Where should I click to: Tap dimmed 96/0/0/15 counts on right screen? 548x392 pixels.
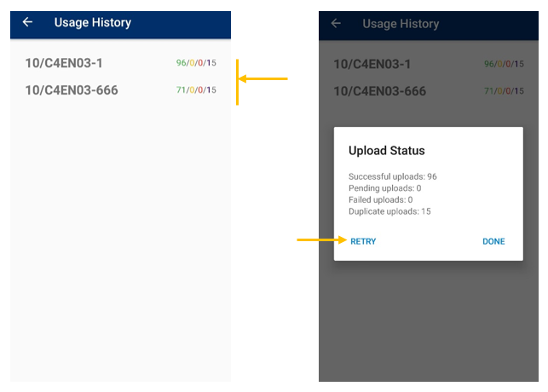coord(504,64)
